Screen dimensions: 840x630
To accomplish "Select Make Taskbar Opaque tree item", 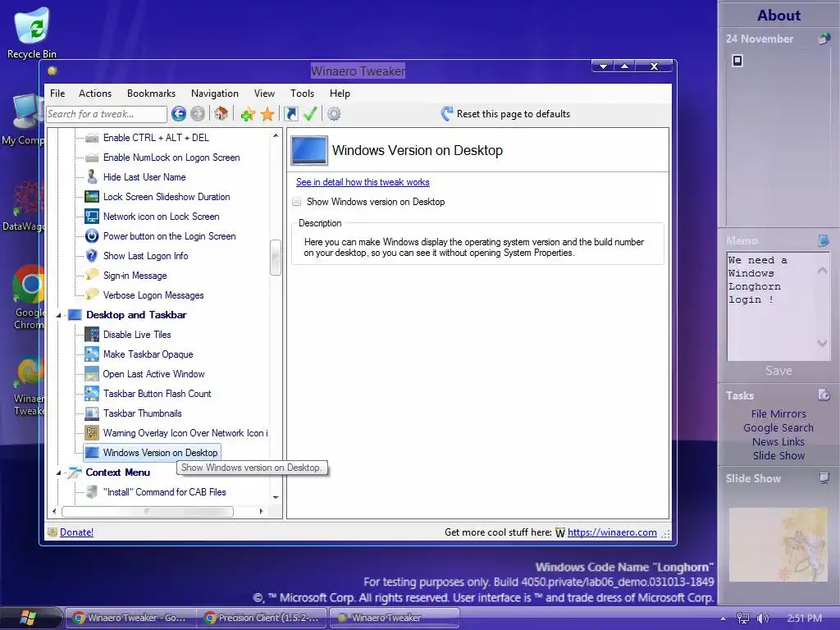I will click(x=148, y=354).
